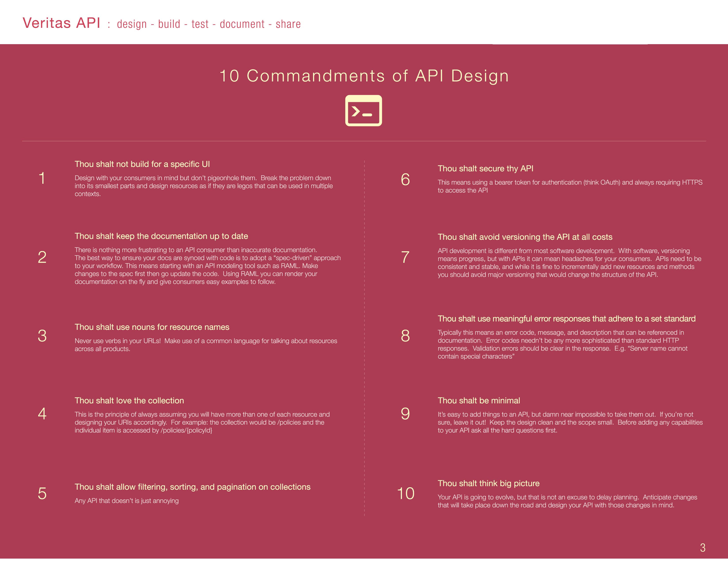Click the large number 4
This screenshot has height=563, width=728.
[42, 414]
